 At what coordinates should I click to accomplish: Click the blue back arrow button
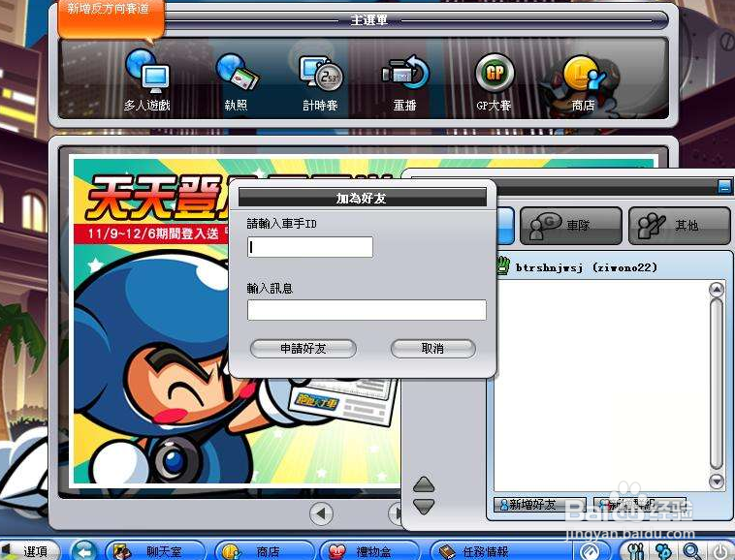pyautogui.click(x=84, y=550)
